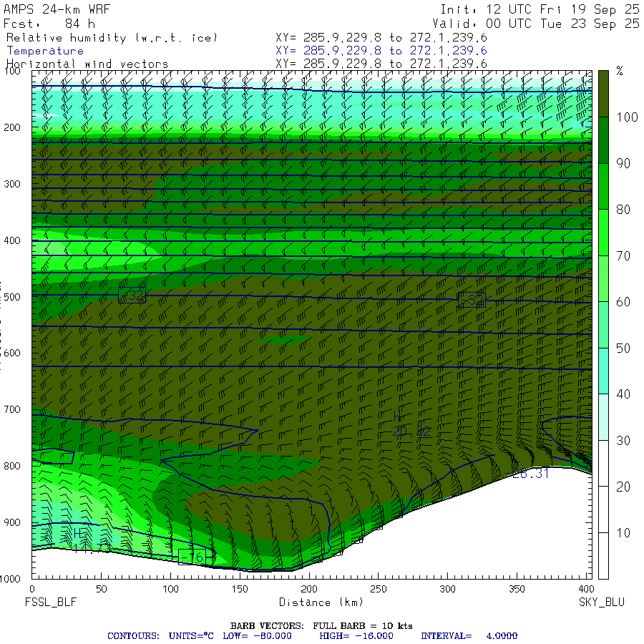Screen dimensions: 644x644
Task: Select 'Init: 12 UTC Fri 19 Sep 25'
Action: (540, 9)
